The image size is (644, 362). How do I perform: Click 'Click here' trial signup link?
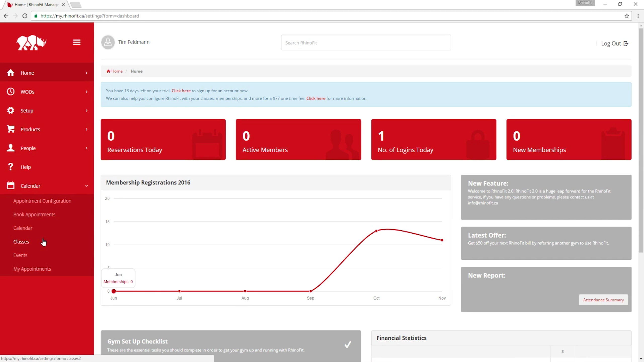coord(181,90)
